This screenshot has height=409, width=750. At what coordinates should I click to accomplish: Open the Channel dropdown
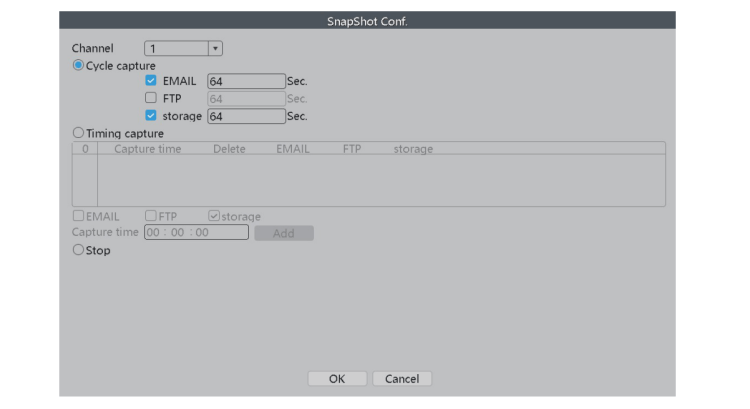pos(184,48)
